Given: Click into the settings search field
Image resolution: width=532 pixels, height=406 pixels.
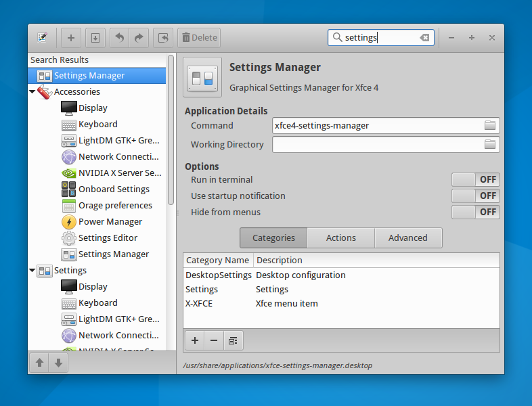Looking at the screenshot, I should coord(380,38).
